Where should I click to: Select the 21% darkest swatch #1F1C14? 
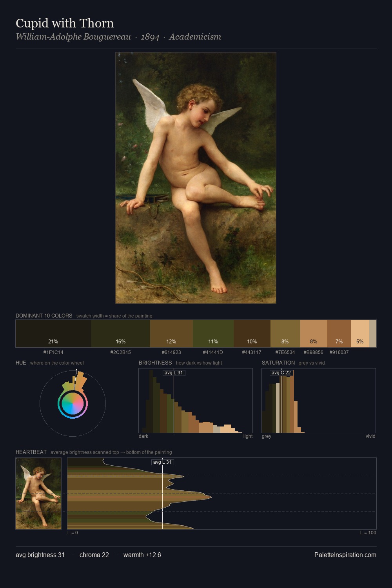coord(53,334)
